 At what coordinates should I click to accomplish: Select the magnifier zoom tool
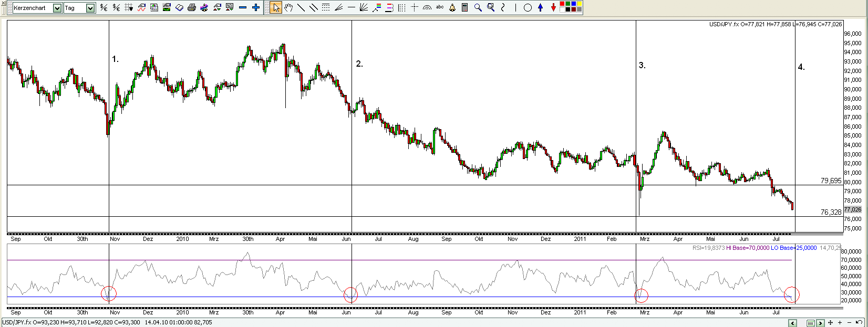pyautogui.click(x=478, y=7)
